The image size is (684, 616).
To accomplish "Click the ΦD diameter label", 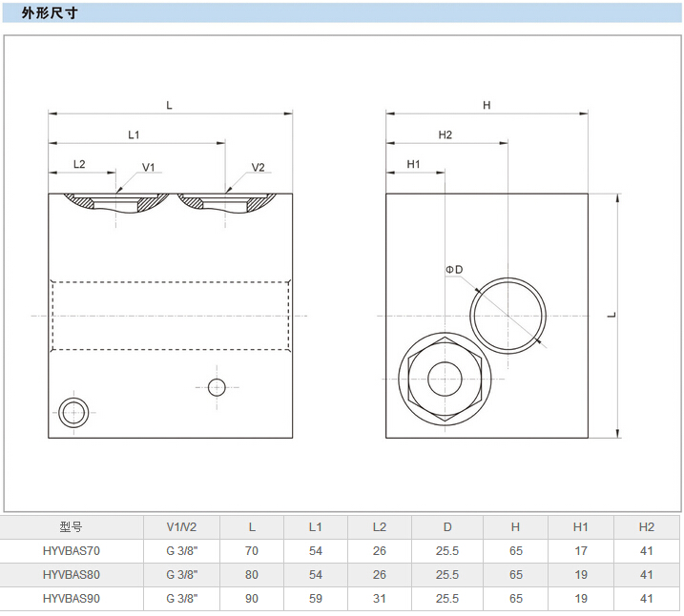I will tap(454, 270).
